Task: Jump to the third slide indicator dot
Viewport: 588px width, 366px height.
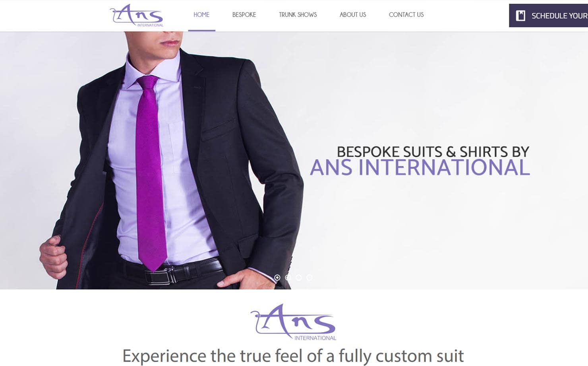Action: point(299,277)
